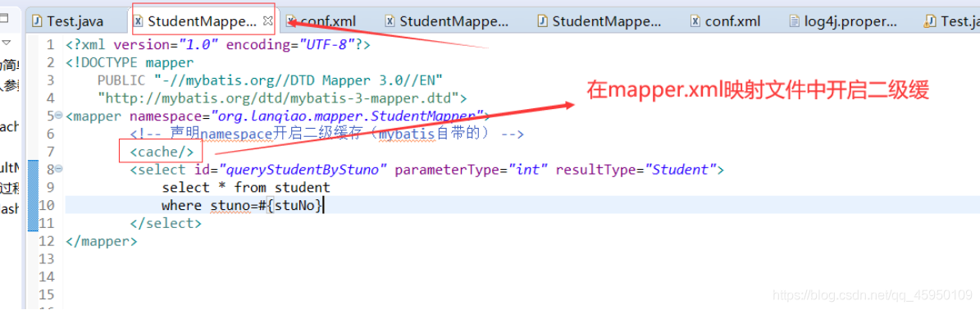Collapse the mapper element at line 5
980x310 pixels.
coord(58,116)
